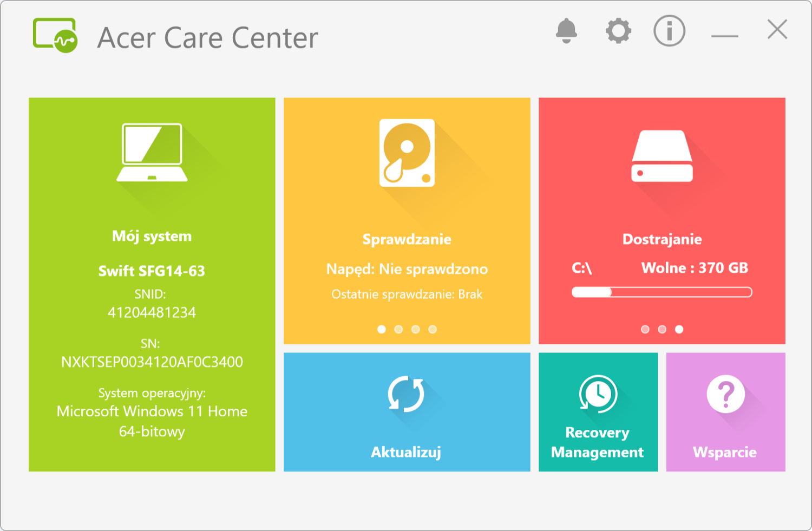
Task: Minimize the Acer Care Center window
Action: tap(725, 36)
